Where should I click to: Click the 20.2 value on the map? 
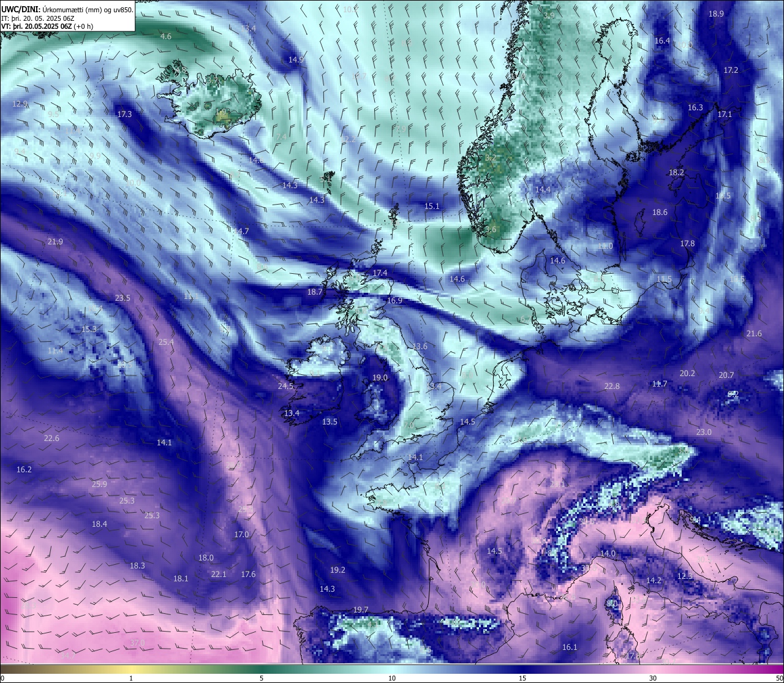[687, 373]
